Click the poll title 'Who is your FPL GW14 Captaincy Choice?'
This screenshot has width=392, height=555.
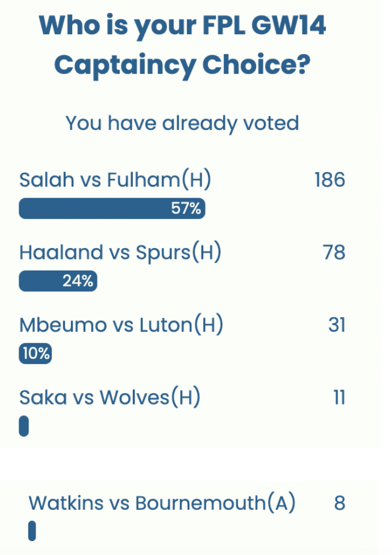coord(183,45)
